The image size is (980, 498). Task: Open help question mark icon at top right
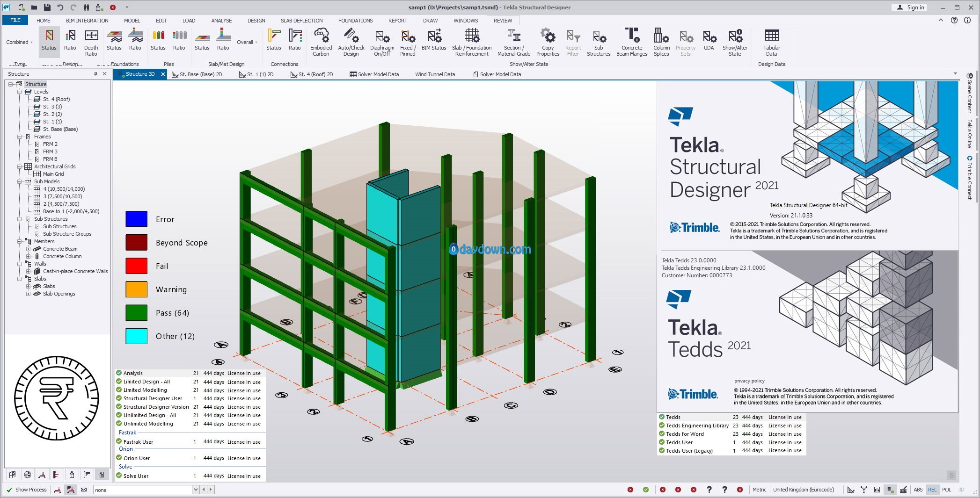[954, 20]
